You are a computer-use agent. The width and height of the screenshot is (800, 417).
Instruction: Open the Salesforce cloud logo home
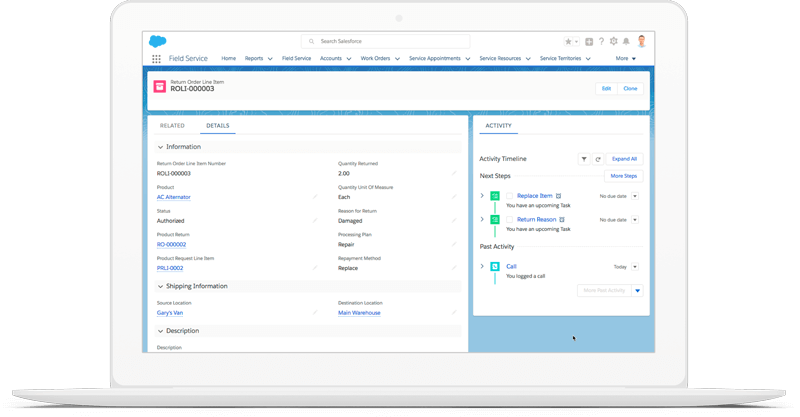(x=158, y=41)
